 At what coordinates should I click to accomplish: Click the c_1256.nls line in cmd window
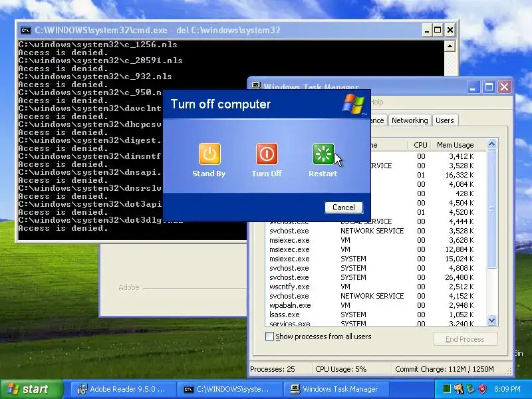coord(98,45)
